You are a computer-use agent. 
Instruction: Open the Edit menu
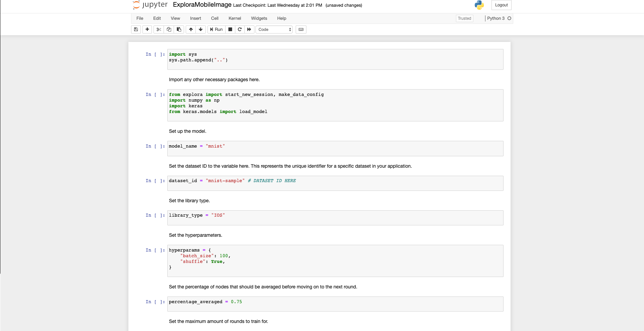[x=157, y=18]
